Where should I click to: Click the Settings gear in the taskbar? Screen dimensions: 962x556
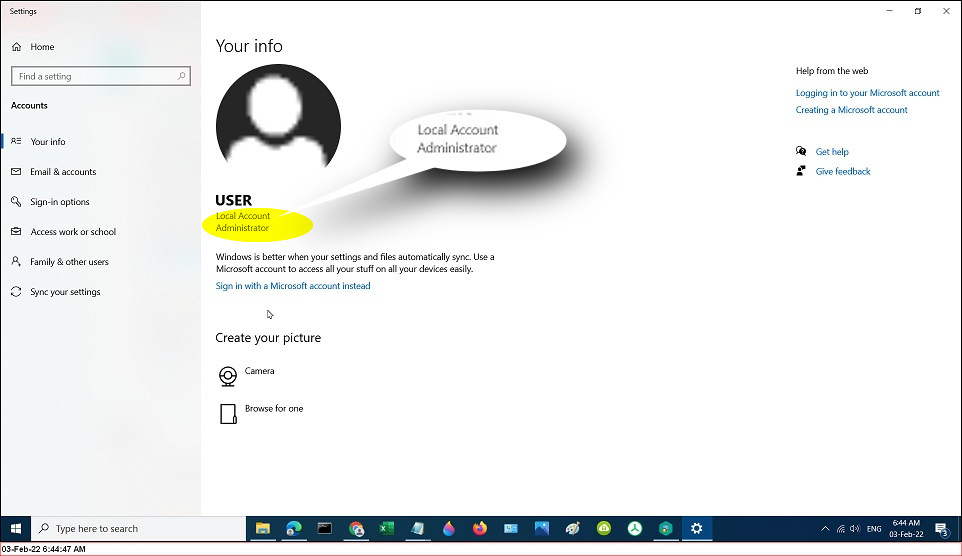[696, 528]
